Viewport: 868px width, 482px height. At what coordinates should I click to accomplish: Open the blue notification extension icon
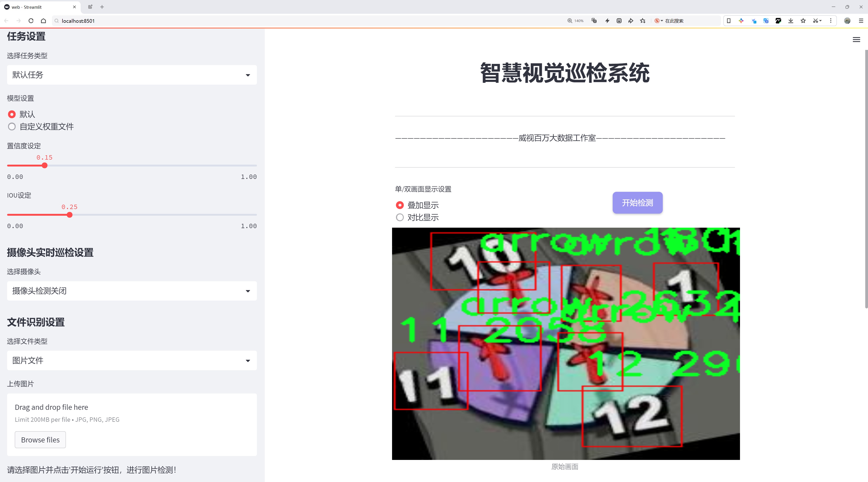point(754,20)
